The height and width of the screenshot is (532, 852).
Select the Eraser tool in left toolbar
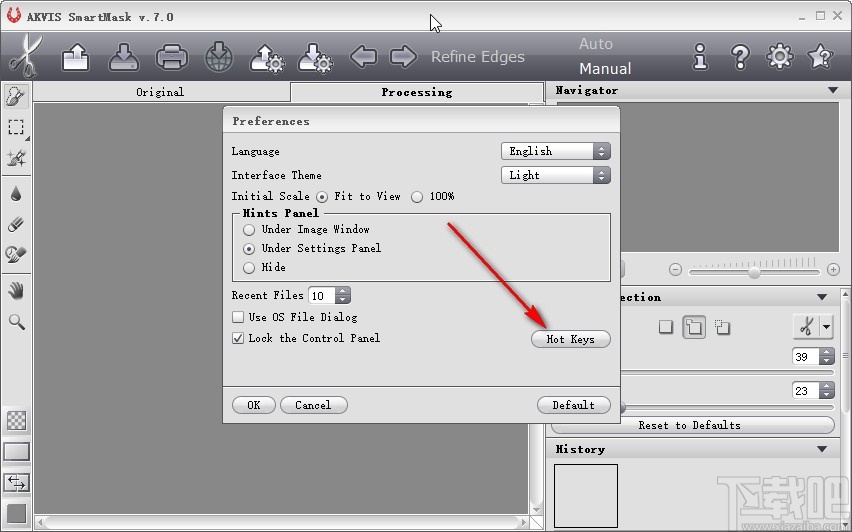point(16,224)
